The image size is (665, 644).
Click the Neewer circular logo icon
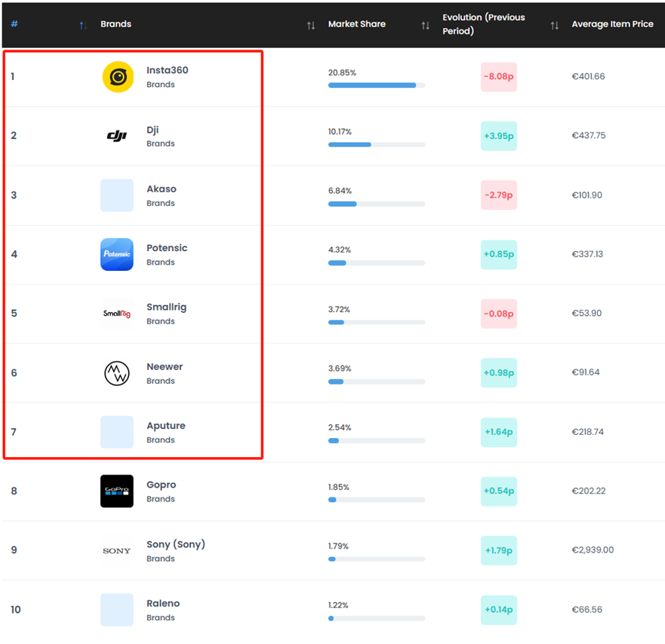click(x=117, y=372)
